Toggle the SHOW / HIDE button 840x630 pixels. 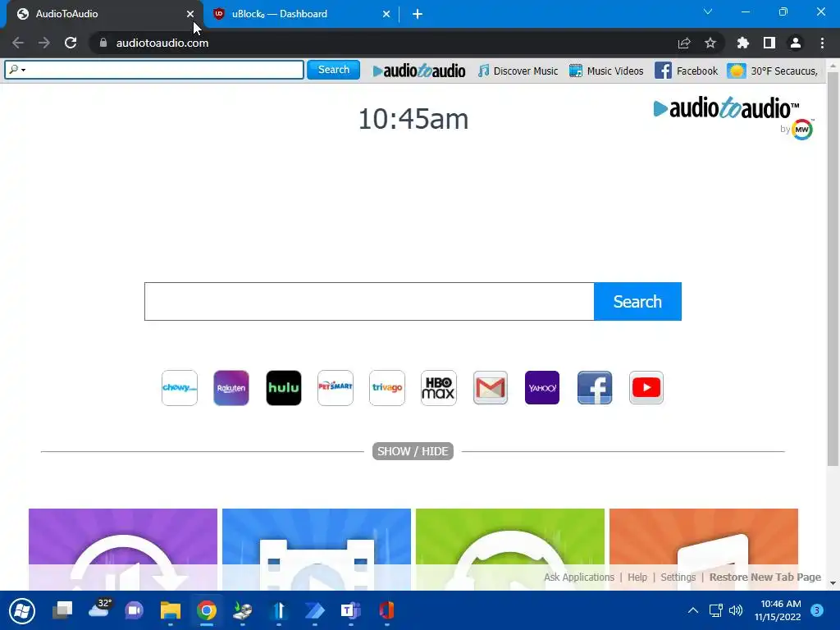(413, 451)
